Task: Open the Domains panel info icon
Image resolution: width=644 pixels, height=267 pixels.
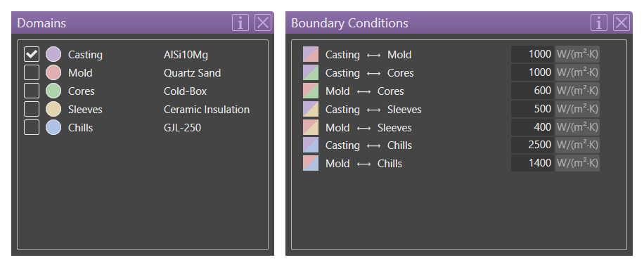Action: (x=240, y=22)
